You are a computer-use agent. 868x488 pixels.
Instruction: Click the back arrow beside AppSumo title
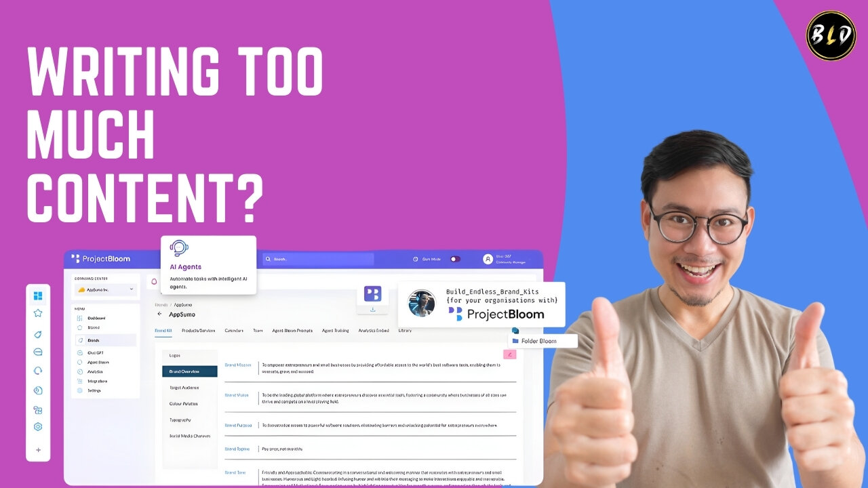tap(159, 314)
